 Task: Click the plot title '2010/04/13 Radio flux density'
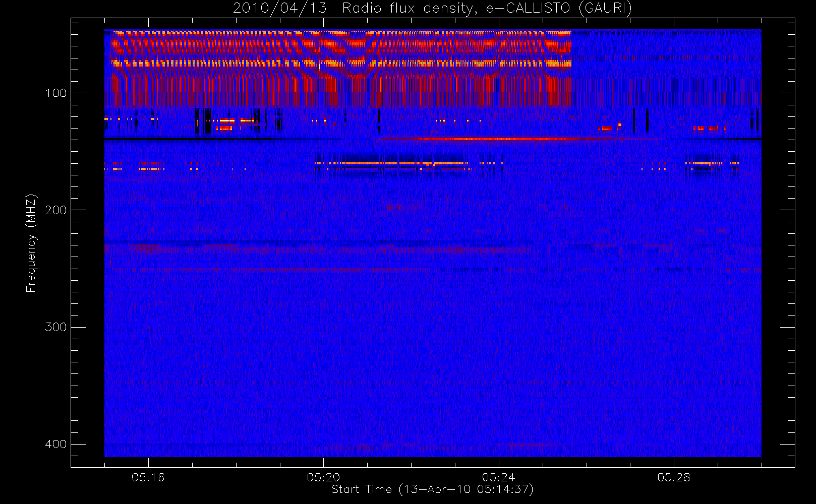click(432, 9)
